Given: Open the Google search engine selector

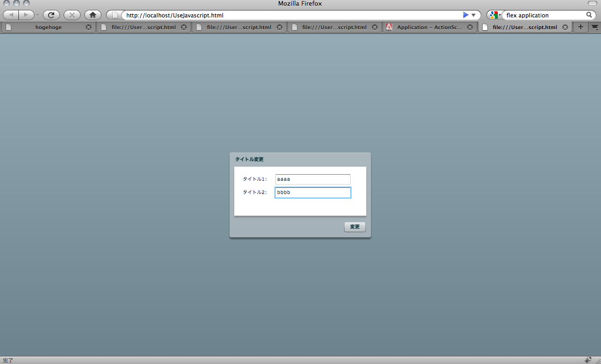Looking at the screenshot, I should tap(494, 15).
